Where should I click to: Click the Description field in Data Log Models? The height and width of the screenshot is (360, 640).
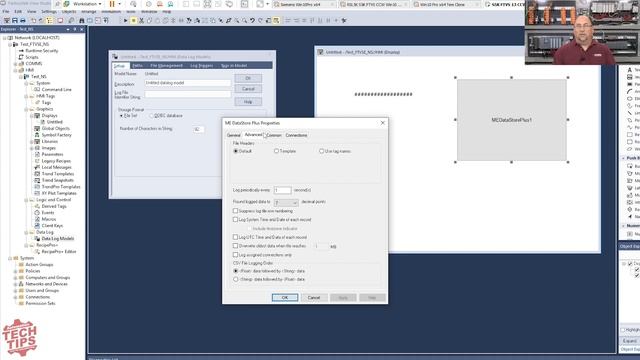tap(188, 83)
